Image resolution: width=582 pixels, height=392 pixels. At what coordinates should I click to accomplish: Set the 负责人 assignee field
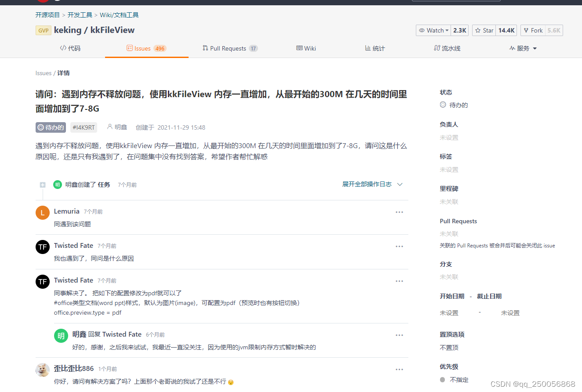click(x=449, y=138)
